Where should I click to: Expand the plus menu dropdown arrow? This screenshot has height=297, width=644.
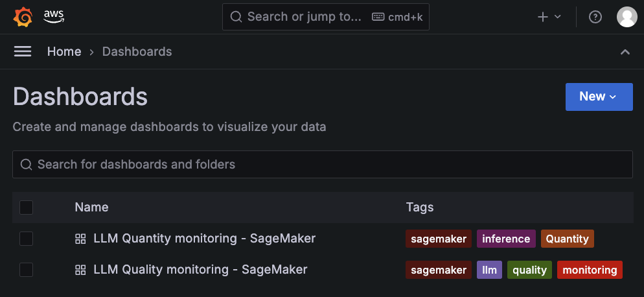click(557, 17)
